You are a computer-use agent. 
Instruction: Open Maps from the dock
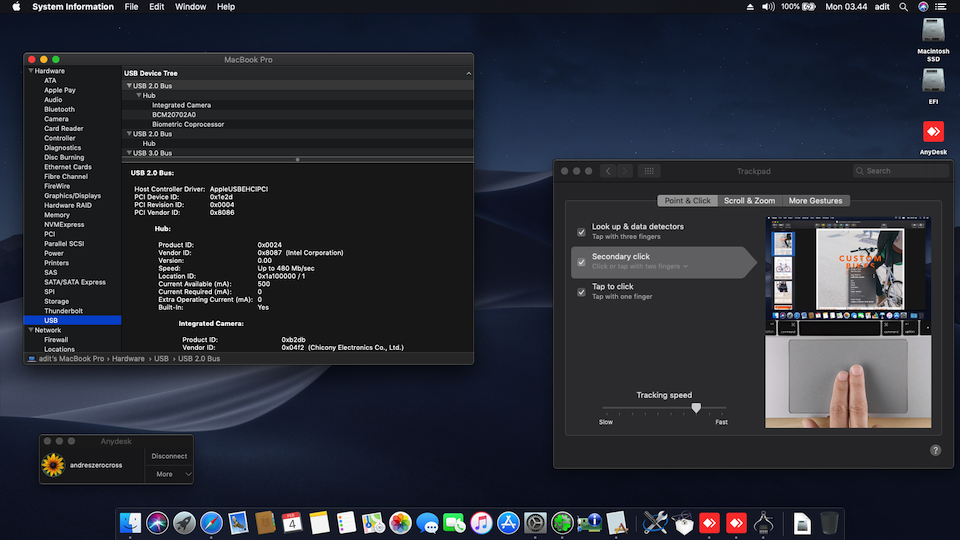pyautogui.click(x=373, y=523)
